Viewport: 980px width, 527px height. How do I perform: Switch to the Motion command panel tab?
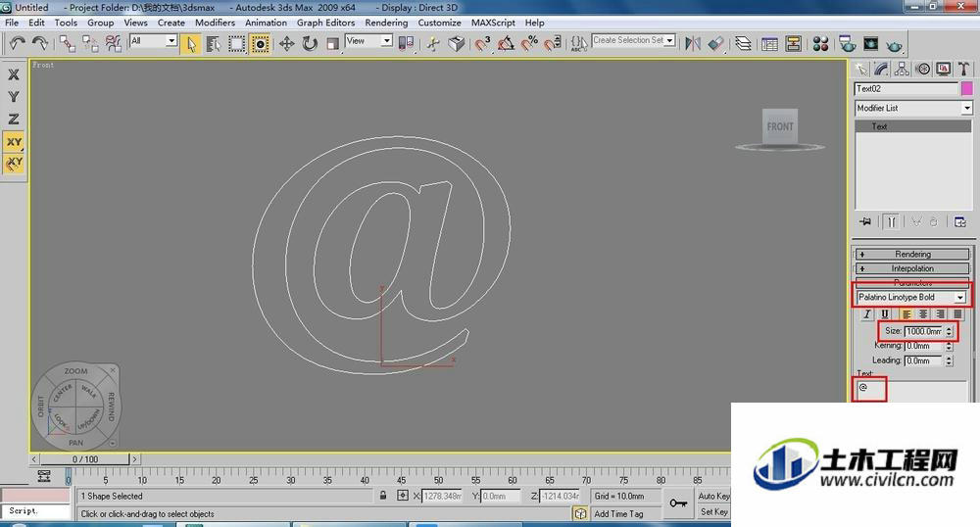[923, 69]
